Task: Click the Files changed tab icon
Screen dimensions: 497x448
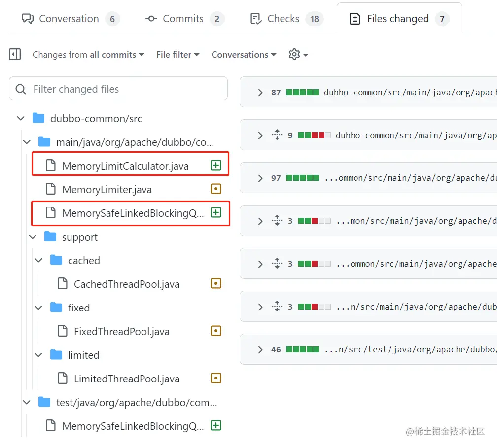Action: 355,19
